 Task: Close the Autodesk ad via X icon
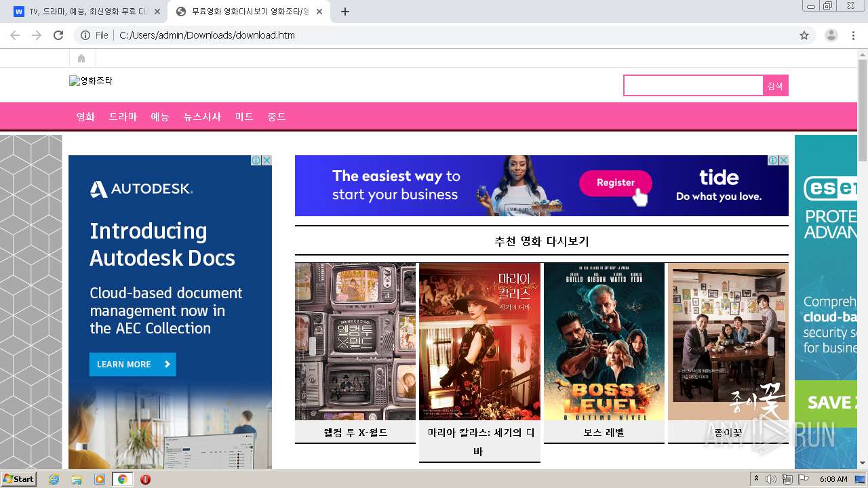click(267, 161)
